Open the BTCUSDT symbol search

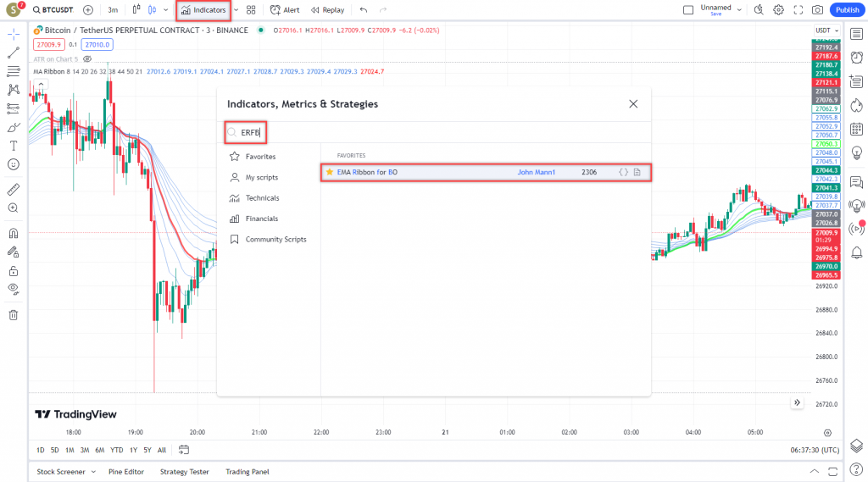[53, 10]
